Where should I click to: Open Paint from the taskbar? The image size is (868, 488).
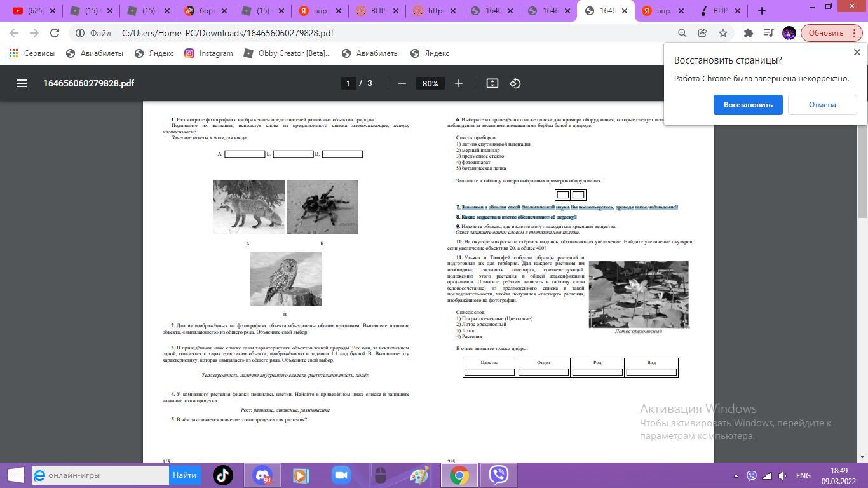[419, 475]
